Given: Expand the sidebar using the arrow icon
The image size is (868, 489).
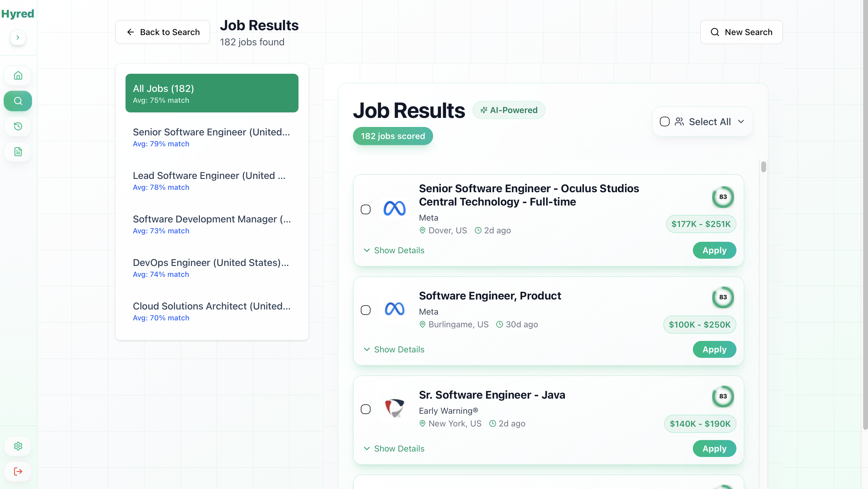Looking at the screenshot, I should 18,37.
